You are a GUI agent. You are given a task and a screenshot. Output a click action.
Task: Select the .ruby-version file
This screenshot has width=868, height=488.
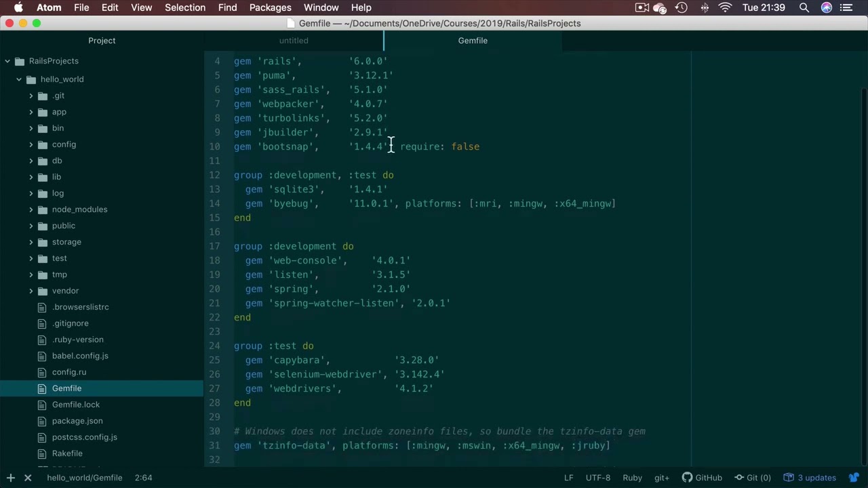coord(78,340)
